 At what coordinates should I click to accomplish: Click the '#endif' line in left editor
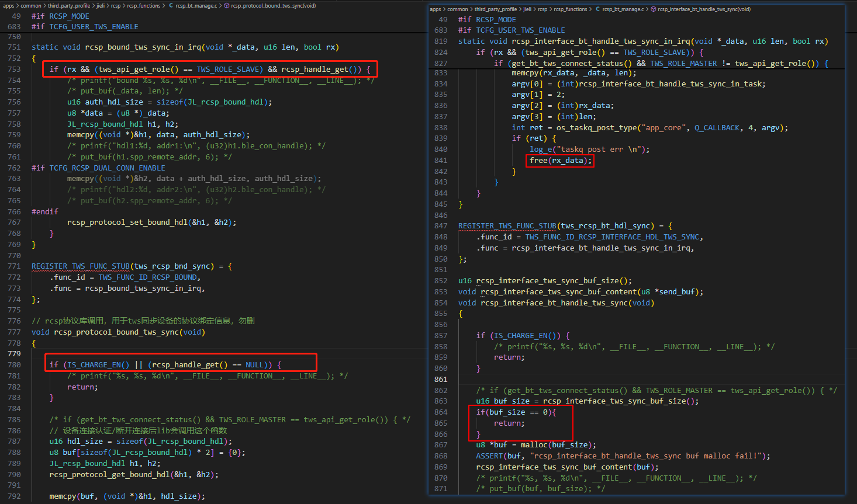pyautogui.click(x=45, y=211)
